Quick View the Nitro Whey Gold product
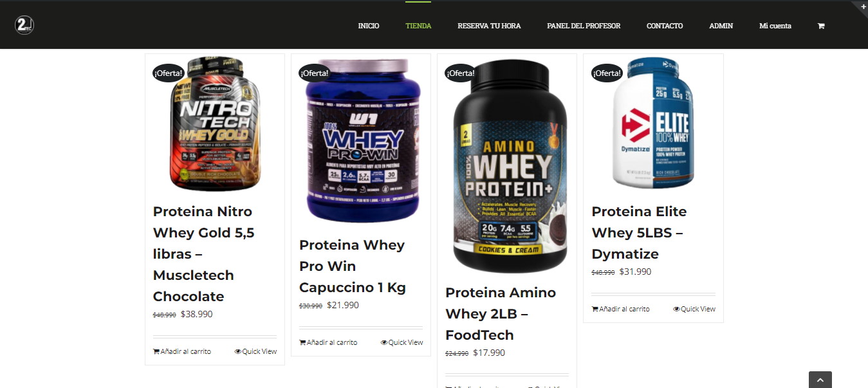868x388 pixels. pos(255,351)
